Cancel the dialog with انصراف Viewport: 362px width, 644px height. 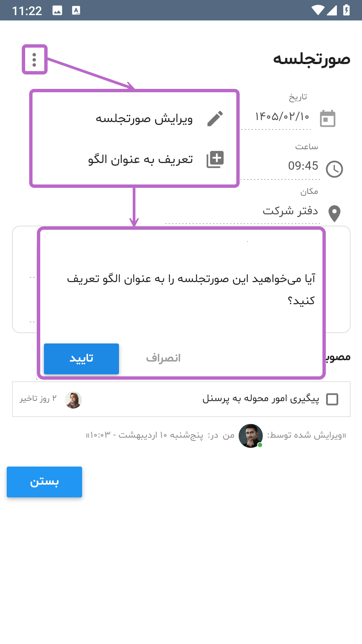pos(163,359)
